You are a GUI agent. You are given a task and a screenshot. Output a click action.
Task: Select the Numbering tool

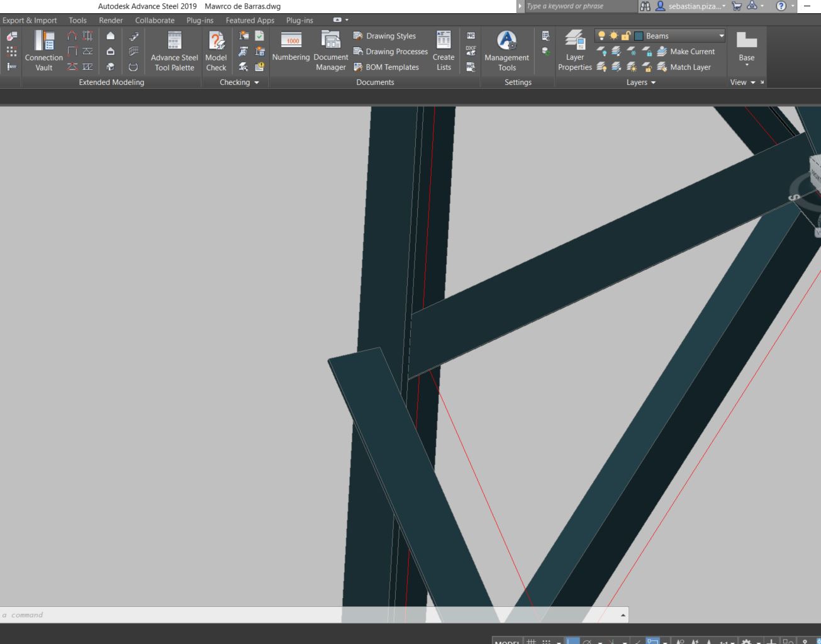290,50
